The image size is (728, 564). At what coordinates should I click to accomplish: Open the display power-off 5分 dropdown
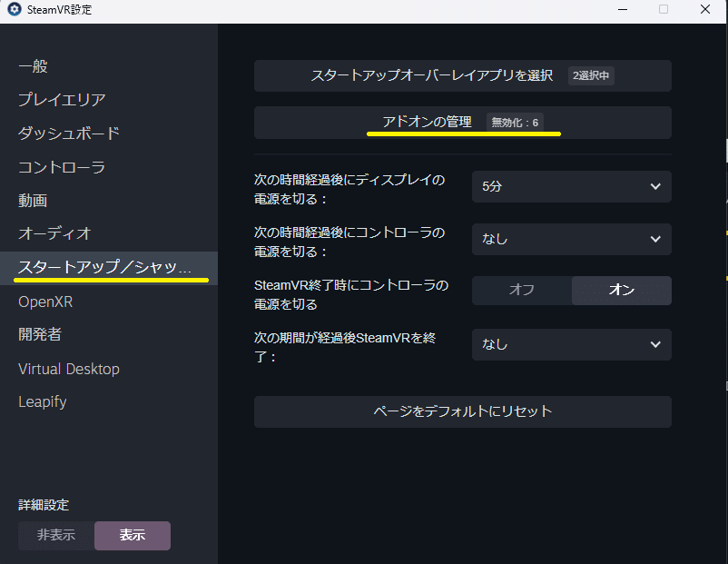coord(572,187)
